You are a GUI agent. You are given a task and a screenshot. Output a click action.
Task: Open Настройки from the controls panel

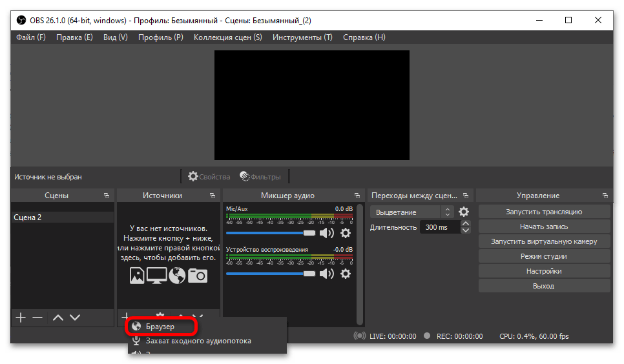[x=544, y=271]
